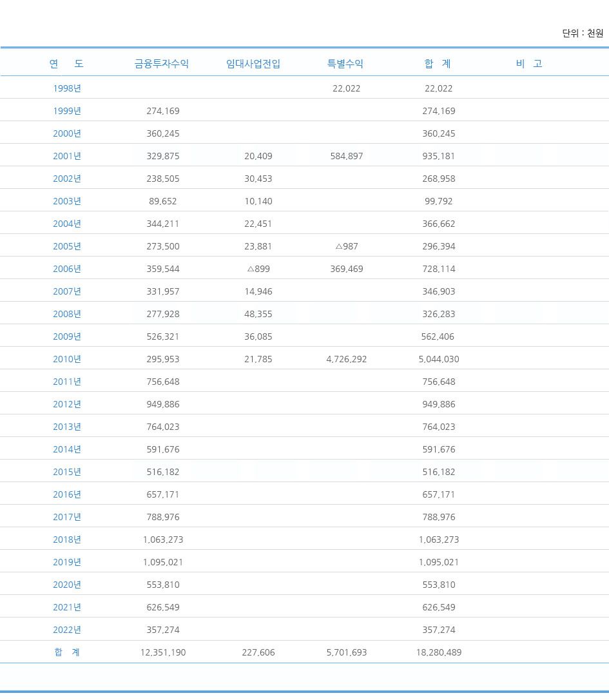Select the 2001년 row label

[x=67, y=156]
